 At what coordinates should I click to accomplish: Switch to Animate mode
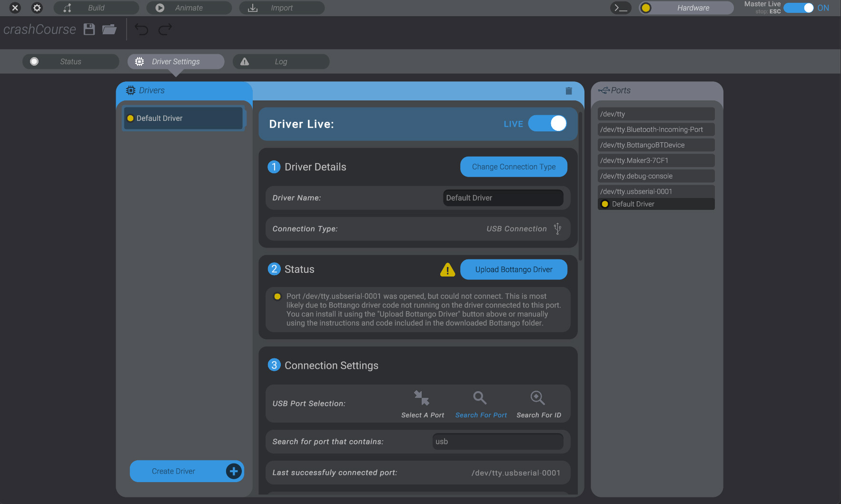[188, 8]
